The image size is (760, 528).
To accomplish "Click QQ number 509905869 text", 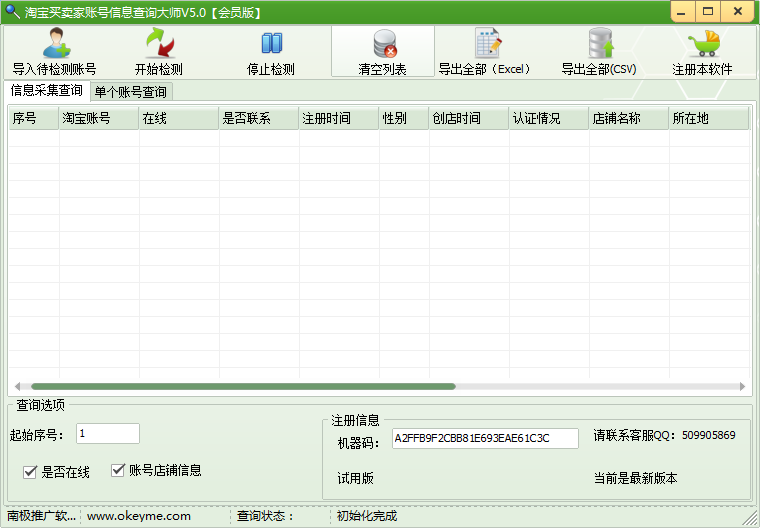I will 709,435.
